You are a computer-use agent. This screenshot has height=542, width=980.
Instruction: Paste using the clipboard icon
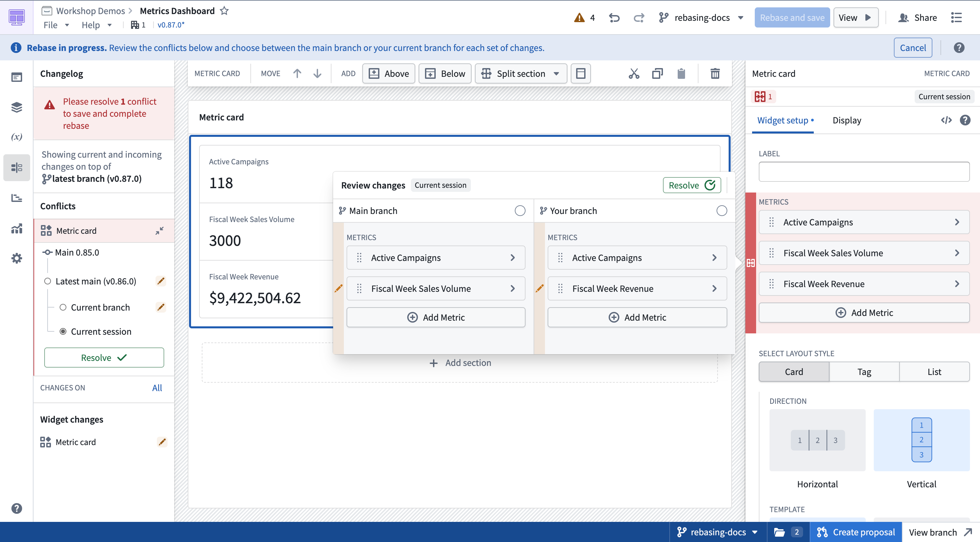tap(681, 73)
